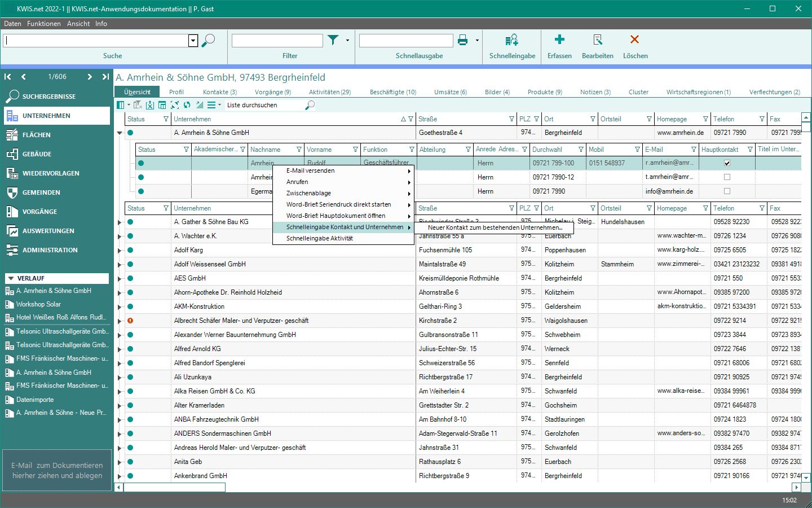Switch to the Kontakte (3) tab

[x=220, y=92]
